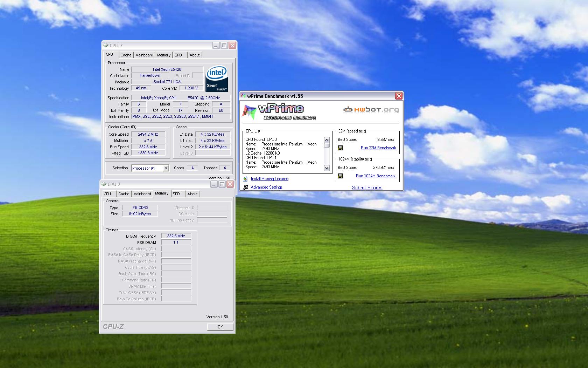Minimize the top CPU-Z window

pyautogui.click(x=216, y=45)
